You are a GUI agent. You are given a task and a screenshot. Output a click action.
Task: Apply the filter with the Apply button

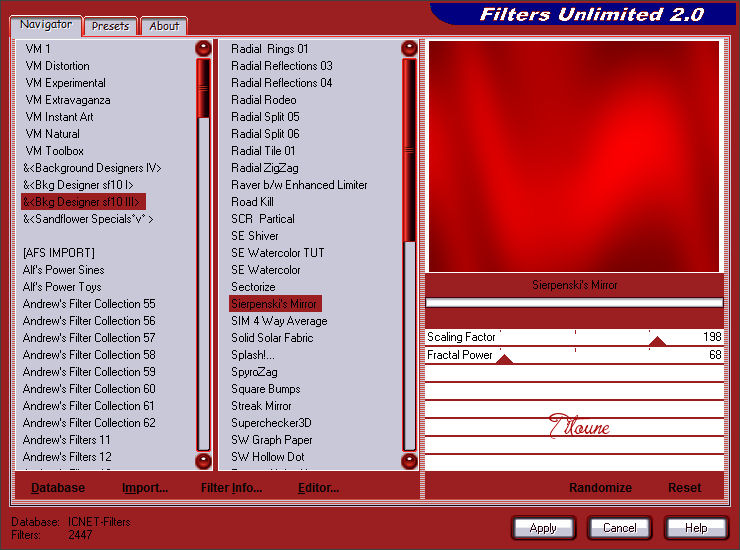coord(543,528)
